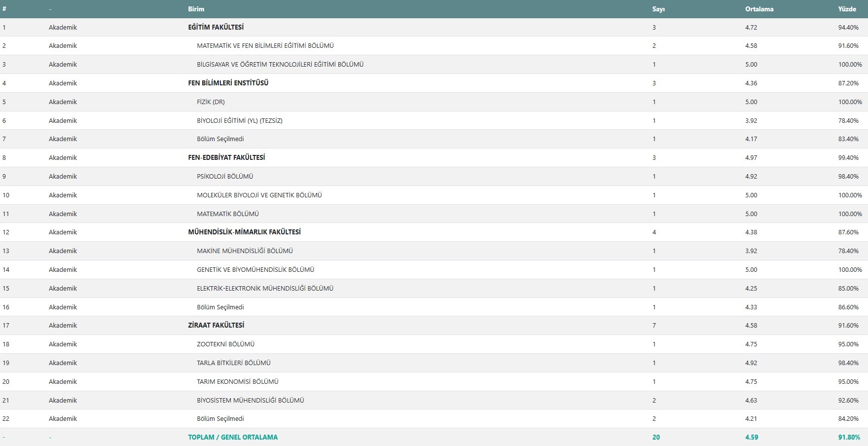Click BİYOSİSTEM MÜHENDİSLİĞİ BÖLÜMÜ entry
This screenshot has height=446, width=868.
[x=251, y=400]
